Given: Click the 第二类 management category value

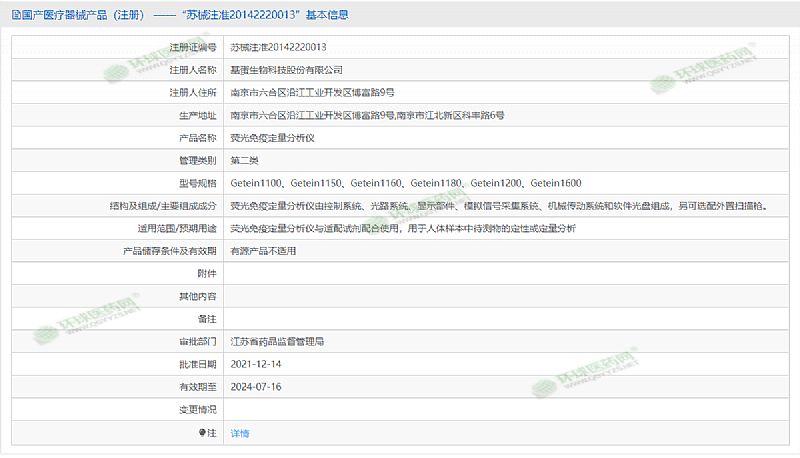Looking at the screenshot, I should 245,160.
